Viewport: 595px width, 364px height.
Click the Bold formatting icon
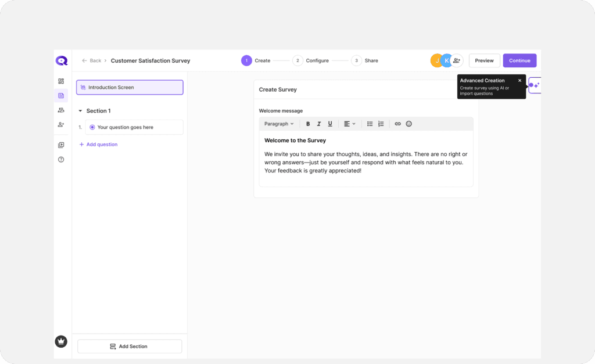(308, 124)
